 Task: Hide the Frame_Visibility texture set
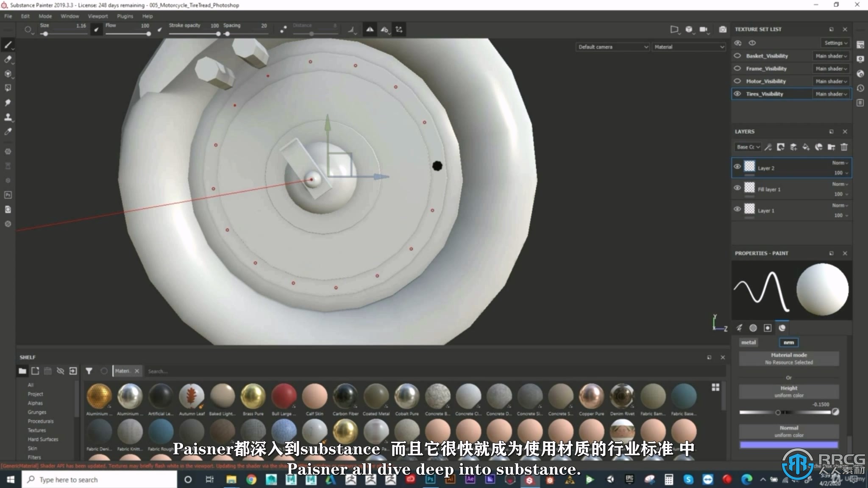click(737, 68)
